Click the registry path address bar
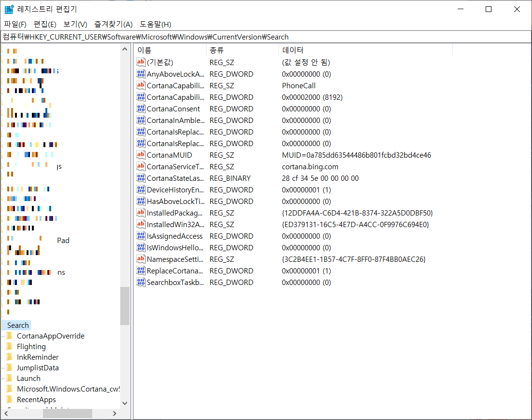The height and width of the screenshot is (420, 532). click(x=266, y=37)
